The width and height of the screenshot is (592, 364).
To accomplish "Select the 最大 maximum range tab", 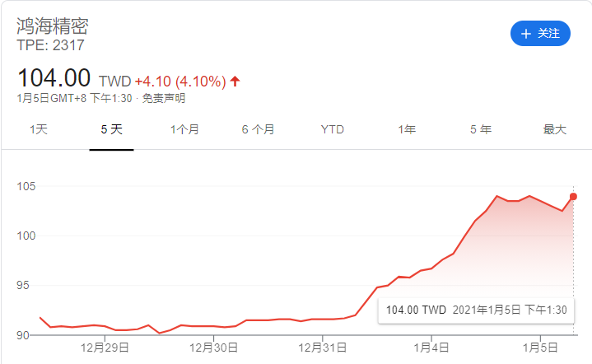I will click(x=555, y=129).
